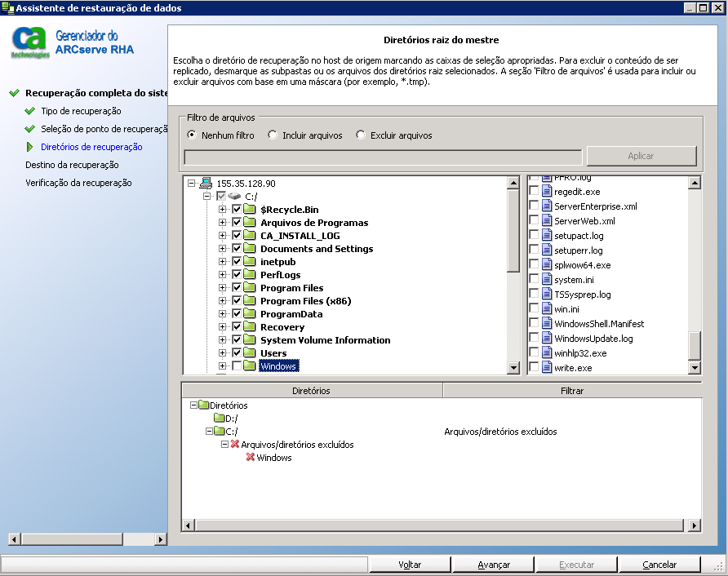The image size is (728, 576).
Task: Click the Windows folder icon in tree
Action: 250,366
